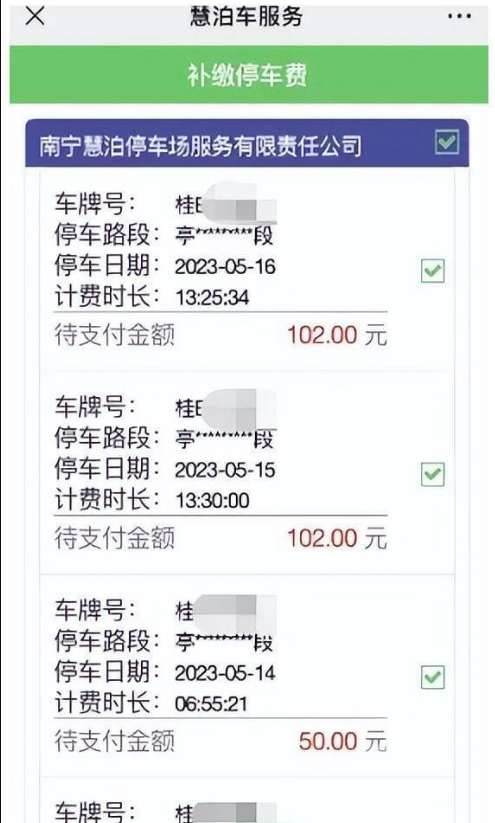Close the 慧泊车服务 page with the X icon

tap(35, 16)
